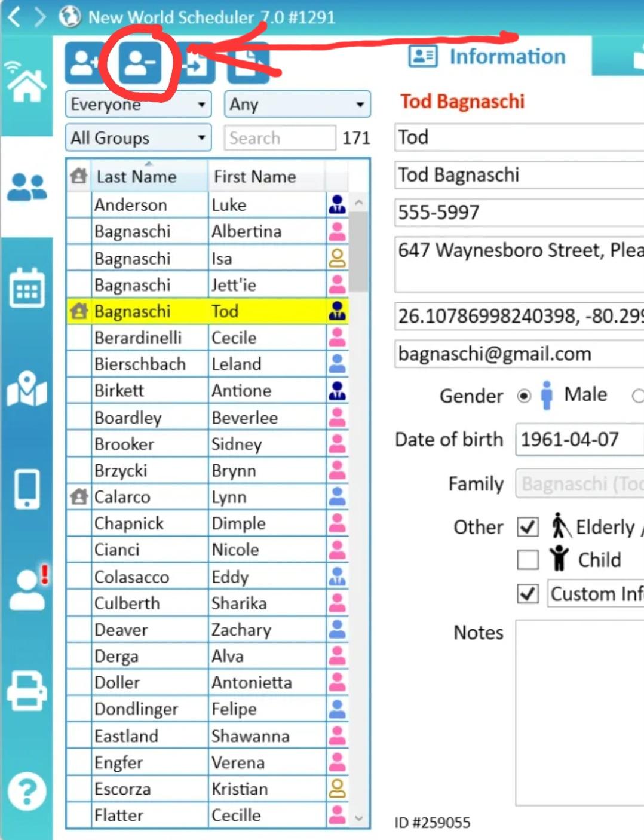Click the Remove Person icon circled in red
644x840 pixels.
[x=140, y=63]
